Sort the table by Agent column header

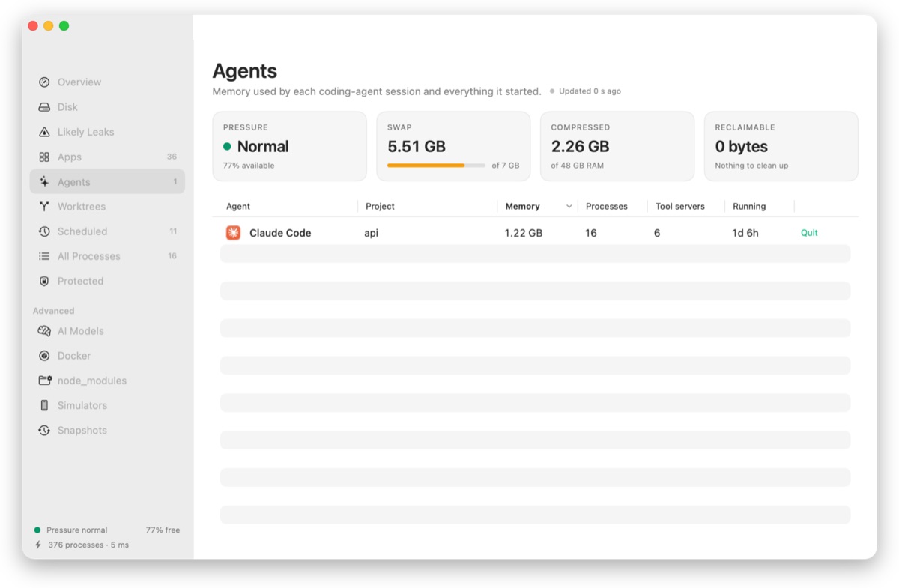pos(238,207)
